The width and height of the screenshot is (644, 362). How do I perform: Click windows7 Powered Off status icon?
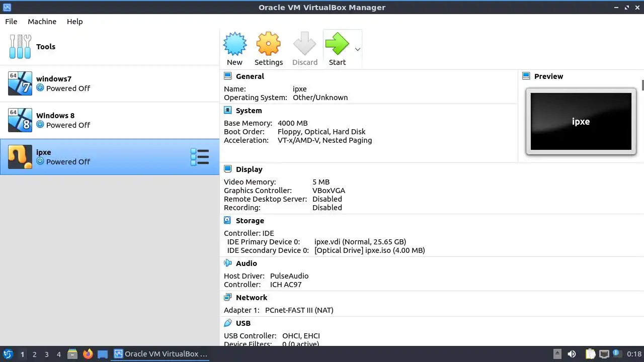click(40, 88)
